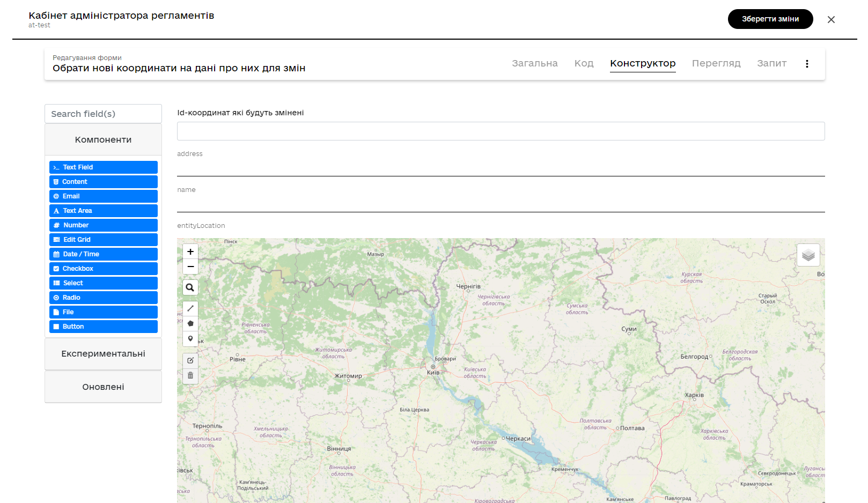Pick the Number component
The width and height of the screenshot is (868, 503).
[x=104, y=225]
